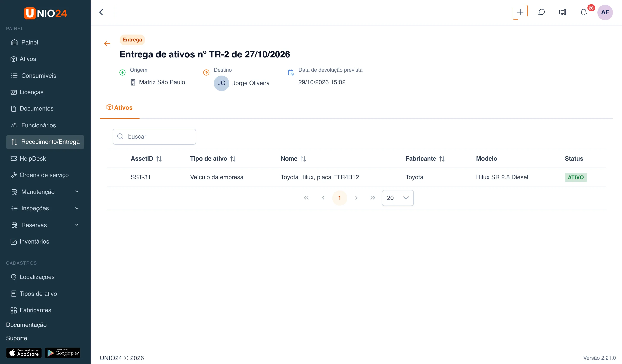Open Fabricantes in the sidebar
Screen dimensions: 622x364
pos(45,310)
